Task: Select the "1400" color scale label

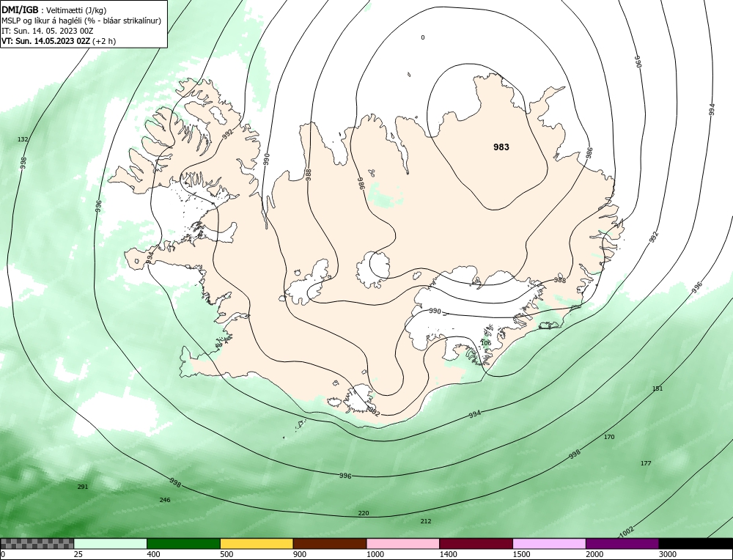Action: pos(449,554)
